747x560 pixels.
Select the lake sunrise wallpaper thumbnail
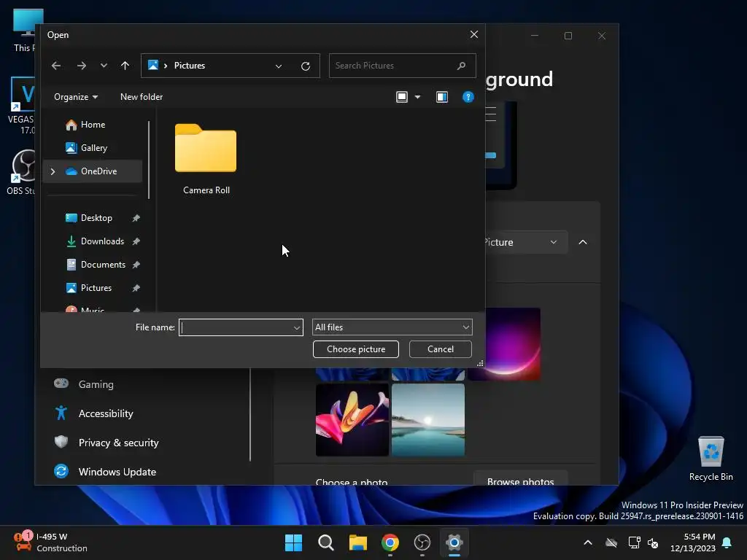coord(427,420)
